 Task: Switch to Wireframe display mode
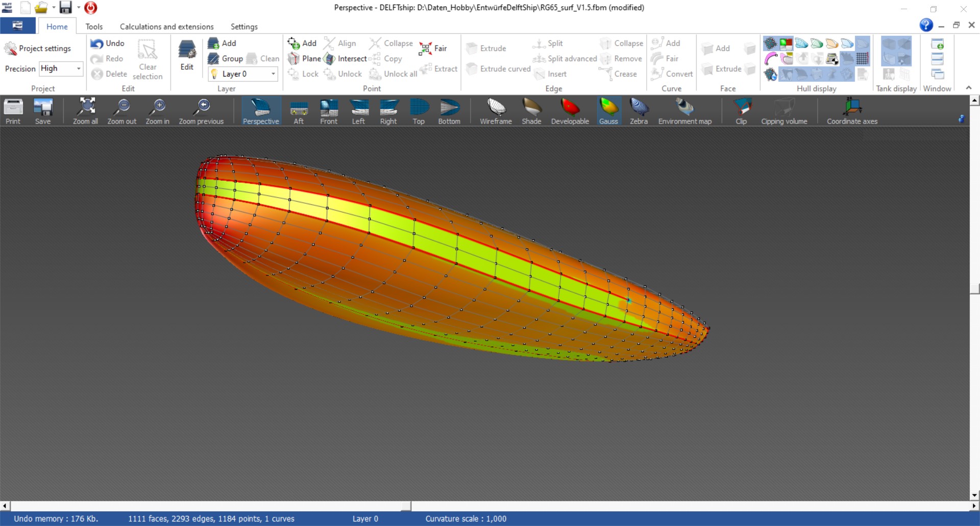pyautogui.click(x=495, y=111)
